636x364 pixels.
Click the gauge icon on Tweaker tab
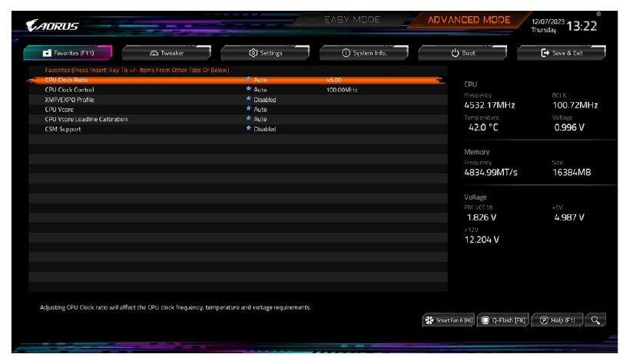point(154,53)
